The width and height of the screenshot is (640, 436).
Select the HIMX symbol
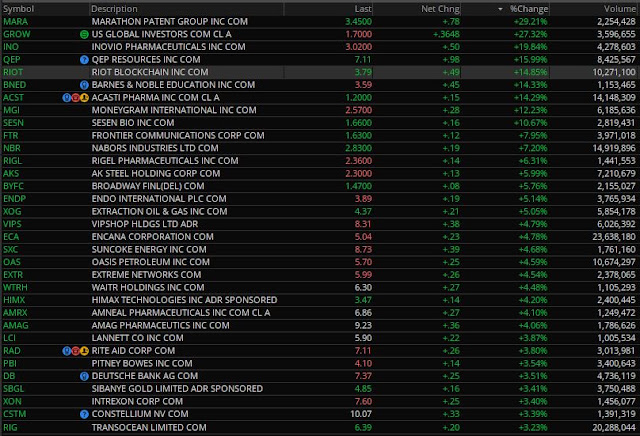[x=14, y=300]
